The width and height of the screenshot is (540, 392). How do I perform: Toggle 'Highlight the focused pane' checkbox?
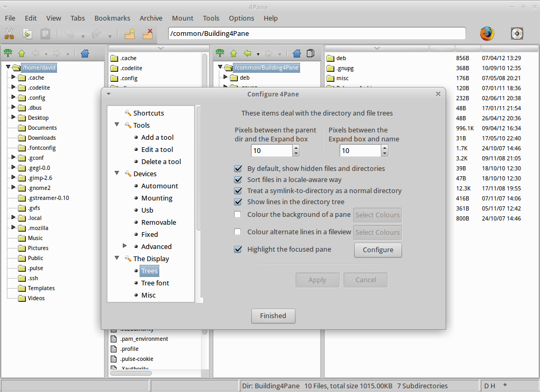point(238,249)
